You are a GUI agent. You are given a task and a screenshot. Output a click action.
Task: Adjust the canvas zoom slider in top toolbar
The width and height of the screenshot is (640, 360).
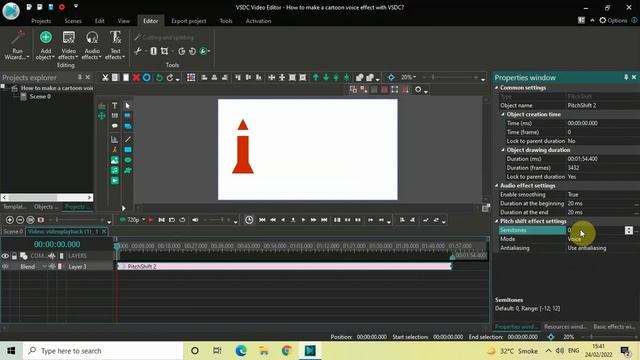pos(450,77)
